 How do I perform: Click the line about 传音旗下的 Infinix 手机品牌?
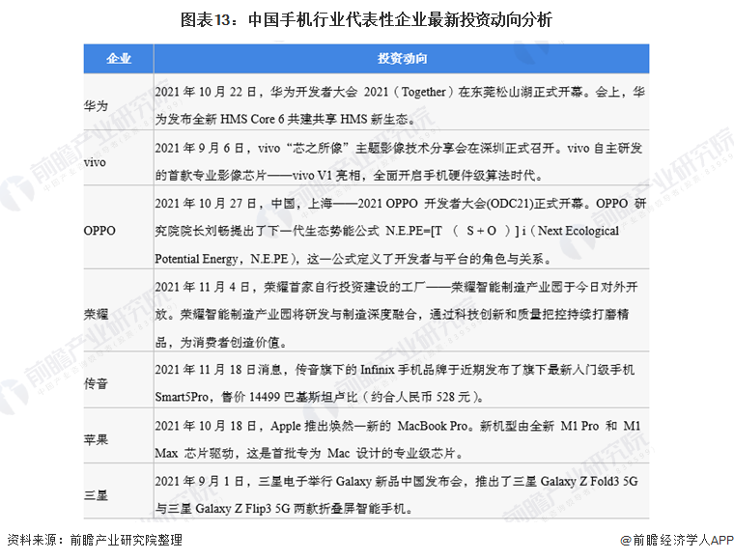(x=395, y=370)
